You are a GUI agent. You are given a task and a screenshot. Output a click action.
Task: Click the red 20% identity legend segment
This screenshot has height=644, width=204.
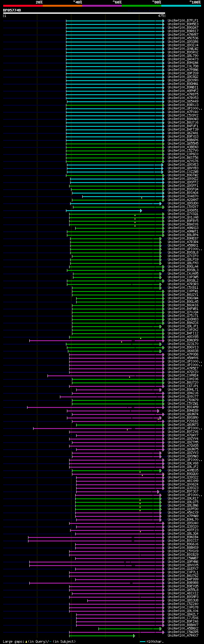point(23,6)
